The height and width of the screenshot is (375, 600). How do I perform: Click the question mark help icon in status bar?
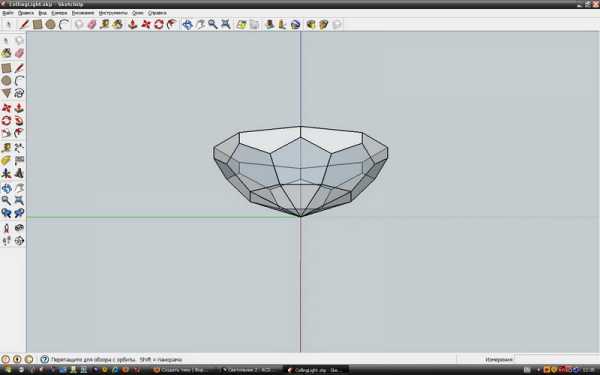coord(45,359)
